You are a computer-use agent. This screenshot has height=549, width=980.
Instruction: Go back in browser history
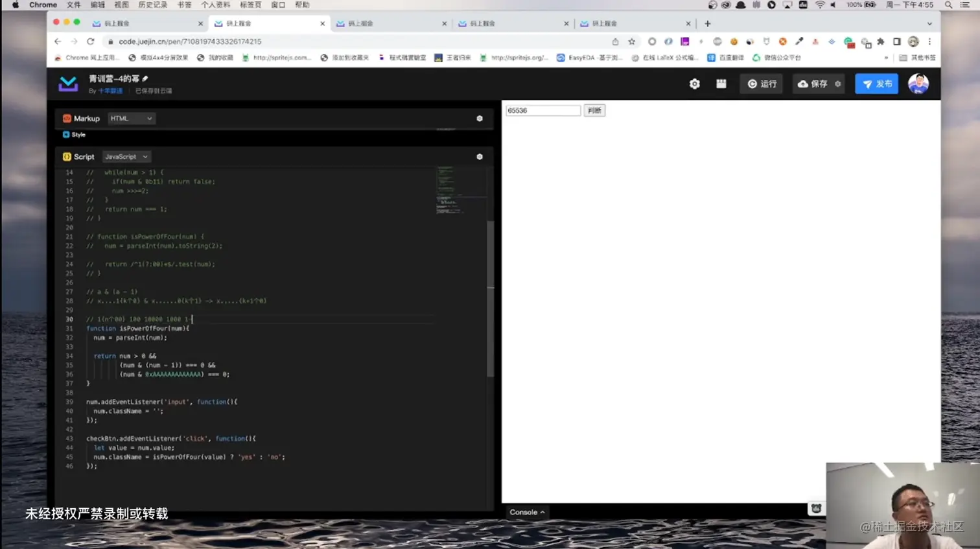point(58,41)
